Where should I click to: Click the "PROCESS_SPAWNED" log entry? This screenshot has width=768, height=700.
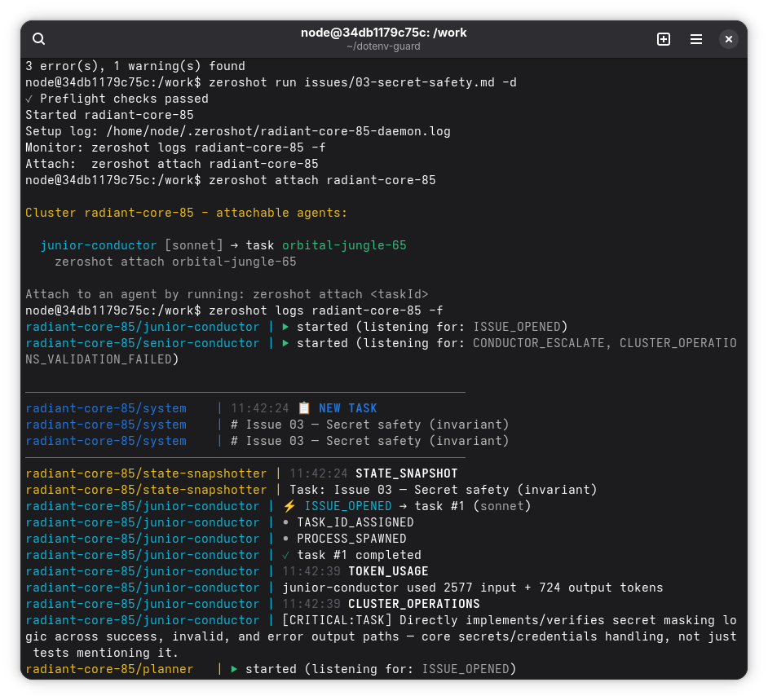[x=351, y=539]
